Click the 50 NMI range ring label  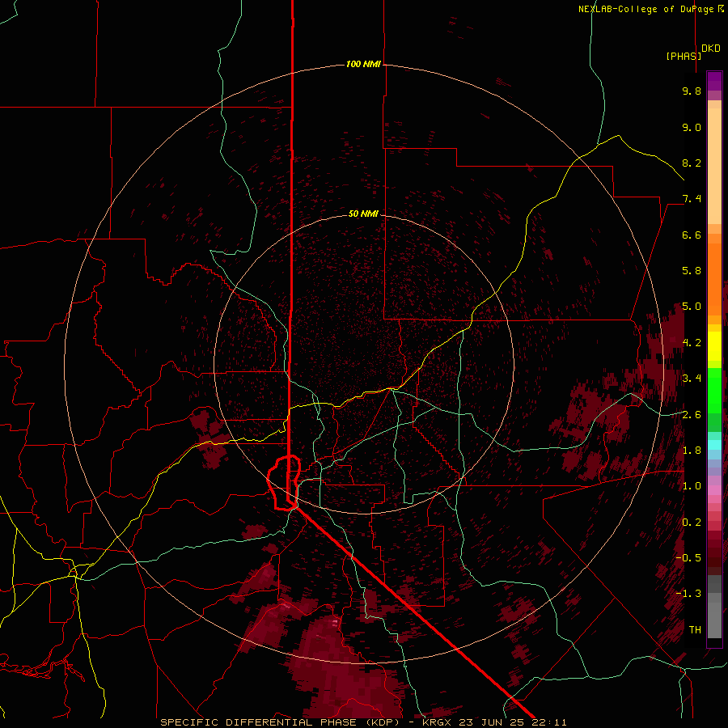pos(363,214)
